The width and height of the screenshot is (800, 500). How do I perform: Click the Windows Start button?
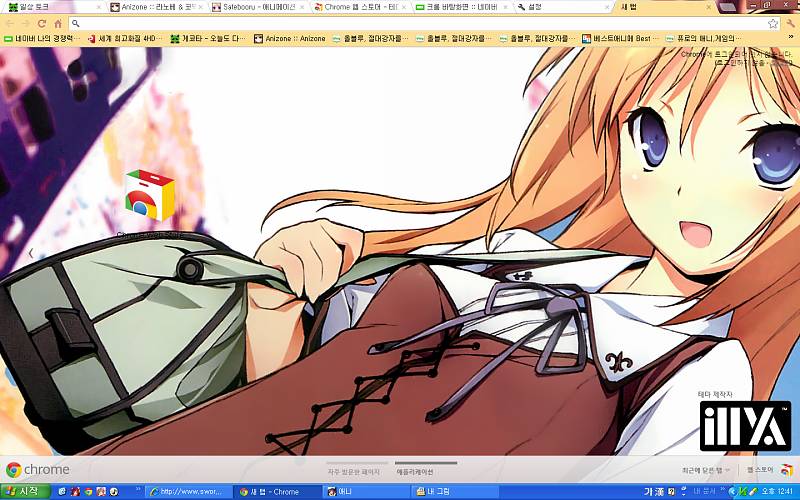point(23,491)
